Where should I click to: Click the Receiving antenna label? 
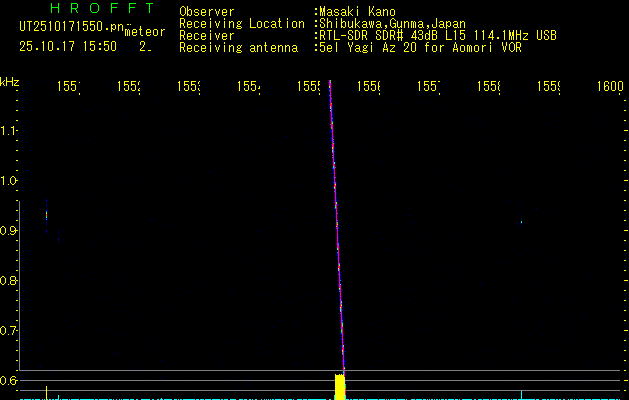238,47
